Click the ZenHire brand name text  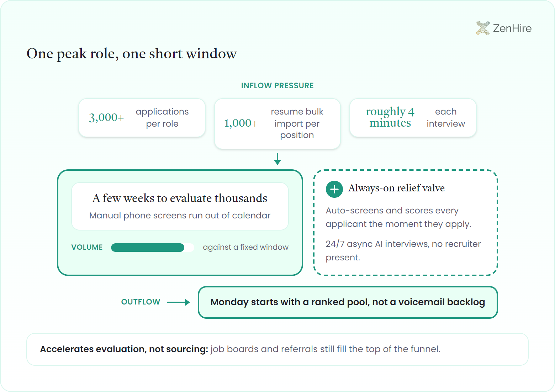(x=512, y=28)
